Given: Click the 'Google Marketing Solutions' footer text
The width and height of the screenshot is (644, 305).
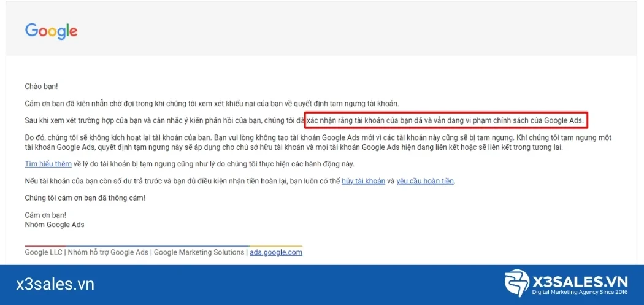Looking at the screenshot, I should point(199,252).
